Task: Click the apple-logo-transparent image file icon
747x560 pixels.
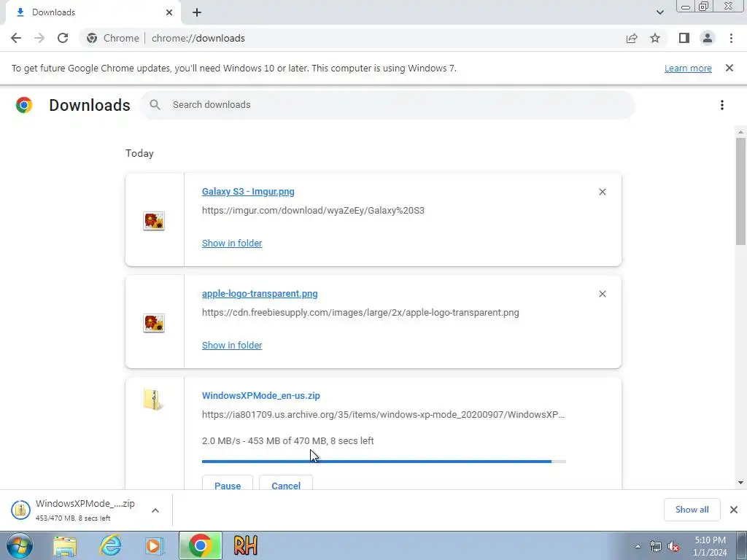Action: point(154,323)
